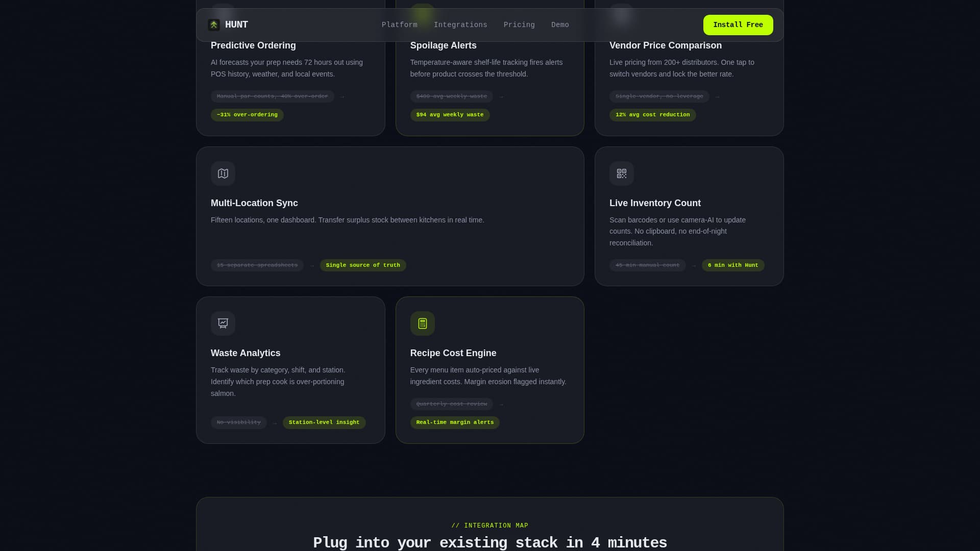This screenshot has width=980, height=551.
Task: Select the "Real-time margin alerts" tag
Action: pos(454,422)
